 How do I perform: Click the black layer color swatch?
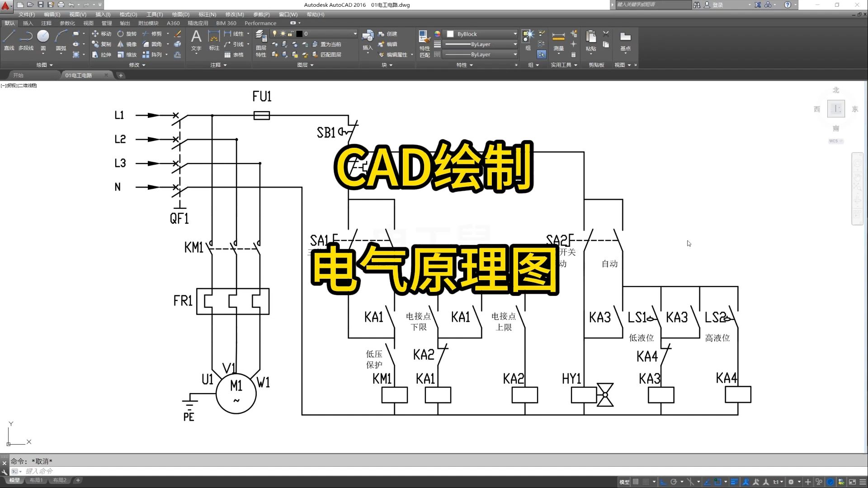coord(300,33)
